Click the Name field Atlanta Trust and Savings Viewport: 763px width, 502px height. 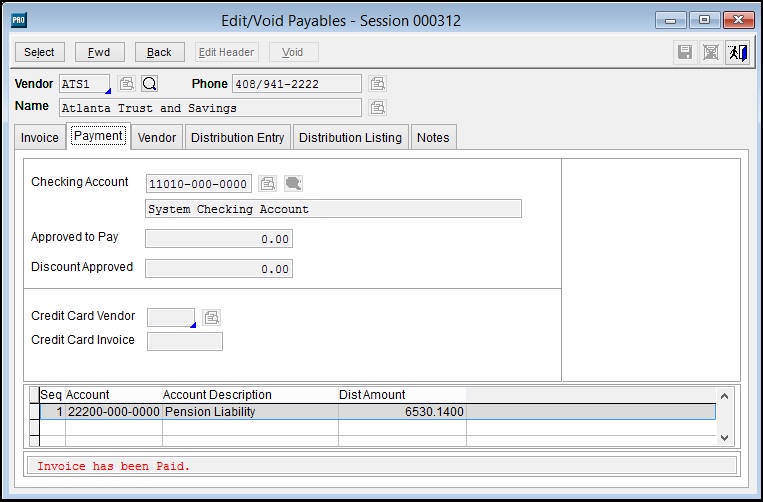tap(210, 108)
